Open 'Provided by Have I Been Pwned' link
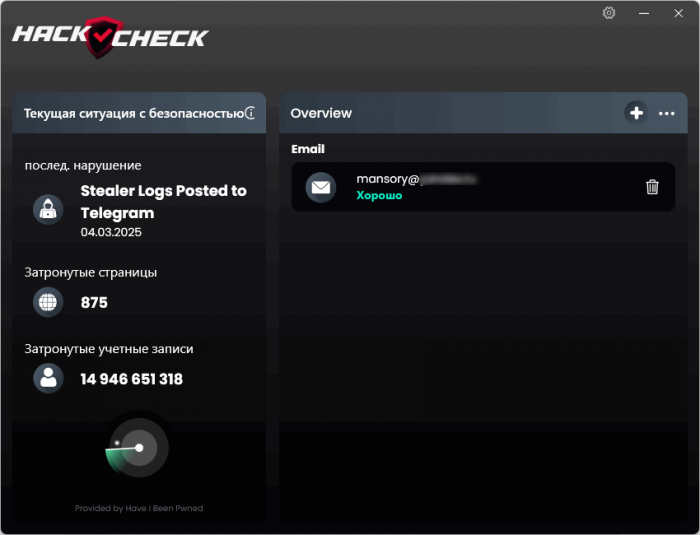This screenshot has height=535, width=700. pyautogui.click(x=139, y=508)
